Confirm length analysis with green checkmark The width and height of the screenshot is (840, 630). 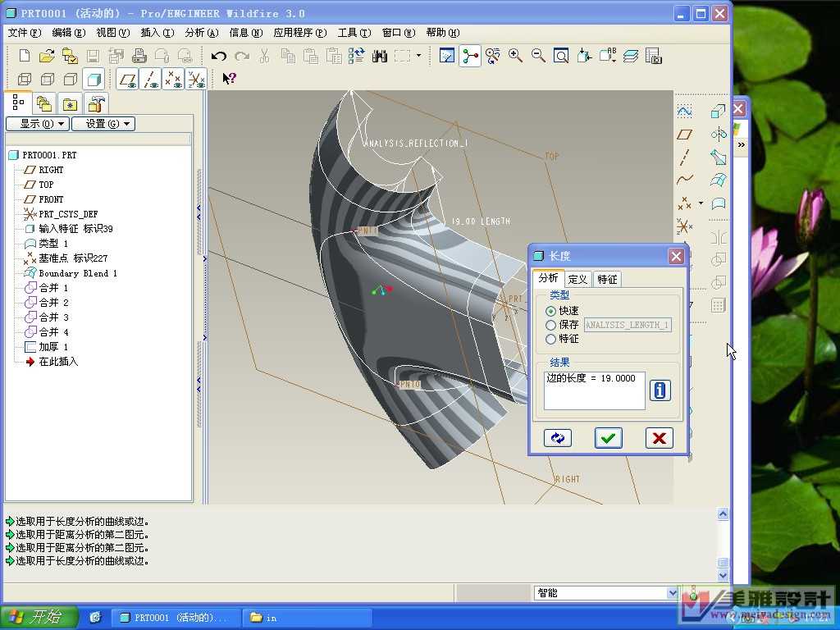coord(608,438)
